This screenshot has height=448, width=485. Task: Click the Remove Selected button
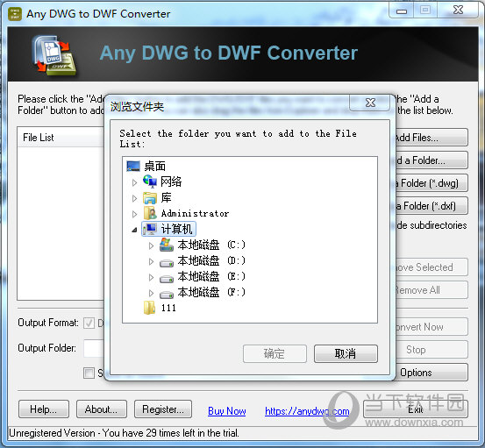(432, 267)
